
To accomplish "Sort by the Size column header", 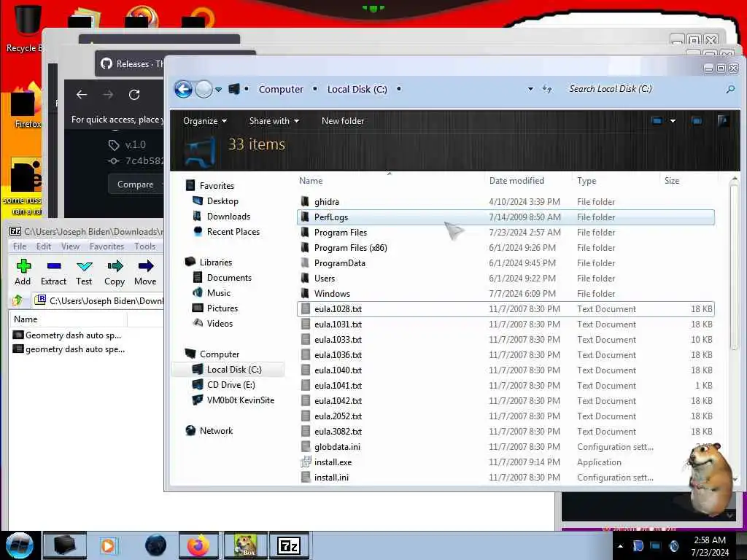I will (x=672, y=181).
